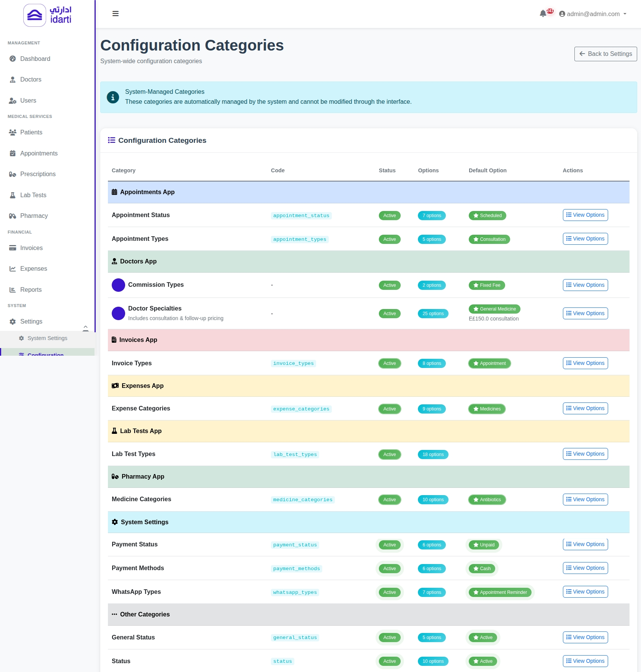This screenshot has width=641, height=672.
Task: Click the Commission Types purple color circle
Action: tap(118, 285)
